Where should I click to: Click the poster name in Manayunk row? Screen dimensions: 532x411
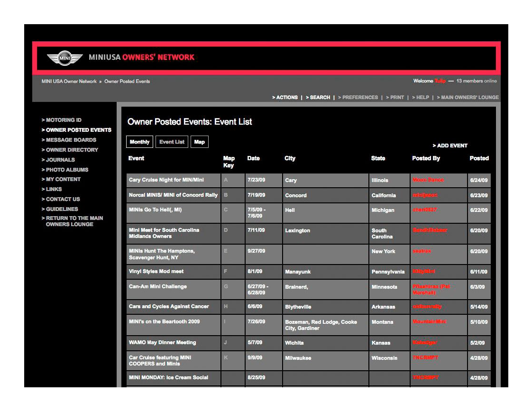pos(424,271)
